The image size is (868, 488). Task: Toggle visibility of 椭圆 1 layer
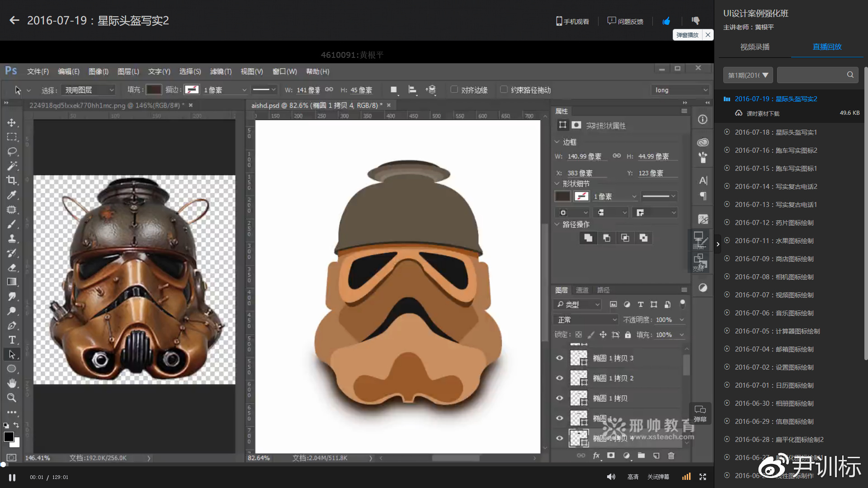point(559,418)
